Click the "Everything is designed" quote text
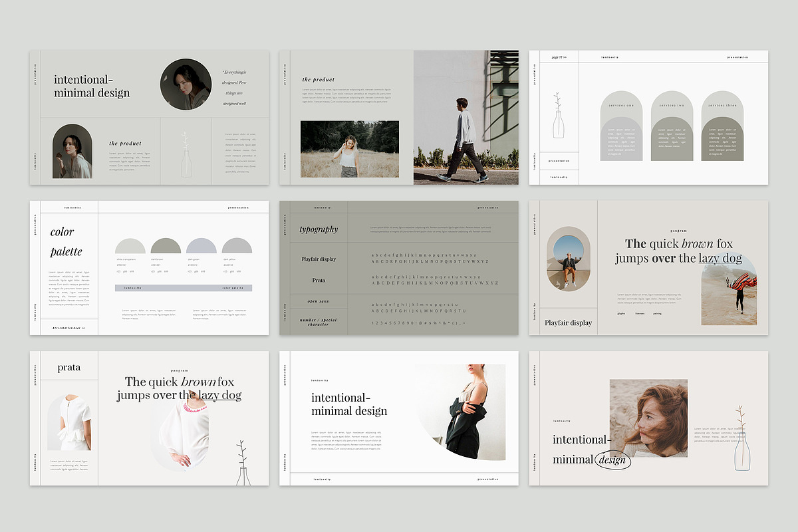798x532 pixels. 234,88
